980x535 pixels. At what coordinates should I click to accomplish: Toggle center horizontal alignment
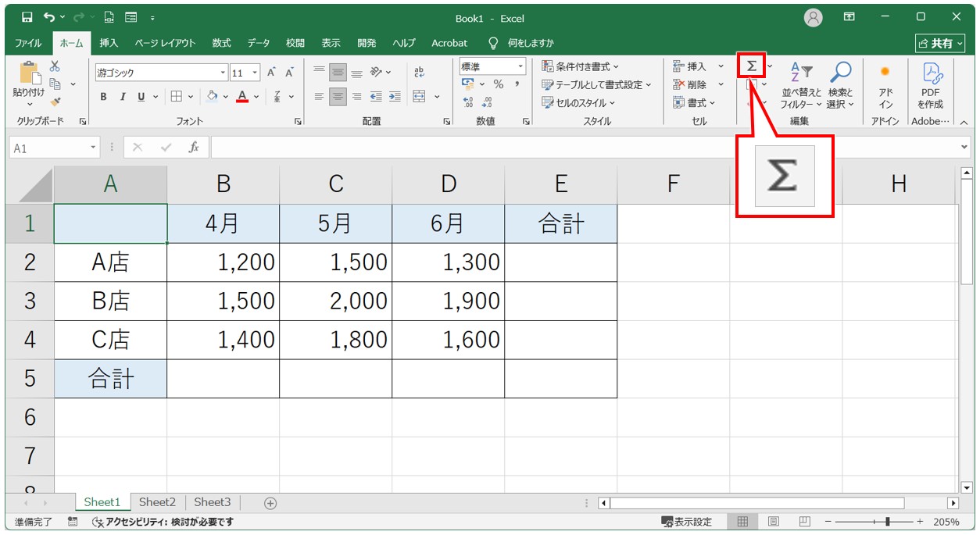point(338,96)
